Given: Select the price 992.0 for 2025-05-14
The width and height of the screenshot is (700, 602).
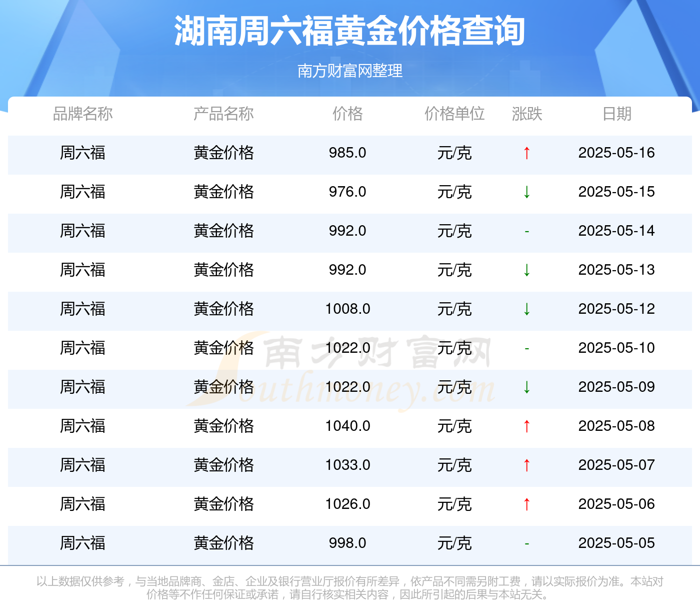Looking at the screenshot, I should click(347, 231).
